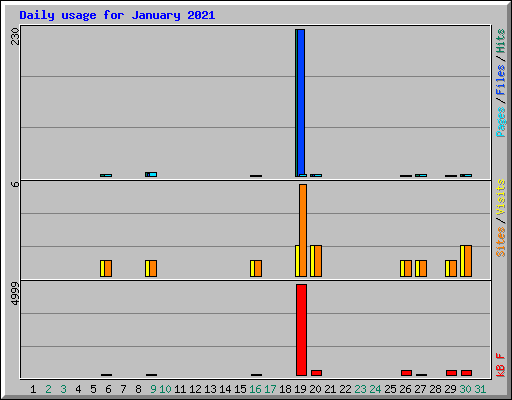Click the sites/visits bars for day 6
Screen dimensions: 512x400
tap(106, 269)
